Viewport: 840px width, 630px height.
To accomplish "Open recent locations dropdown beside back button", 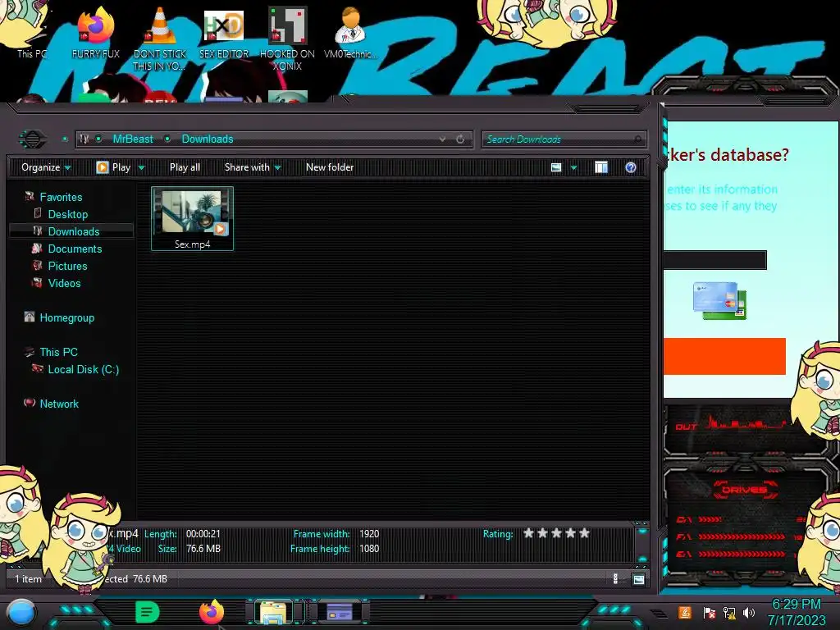I will coord(65,139).
